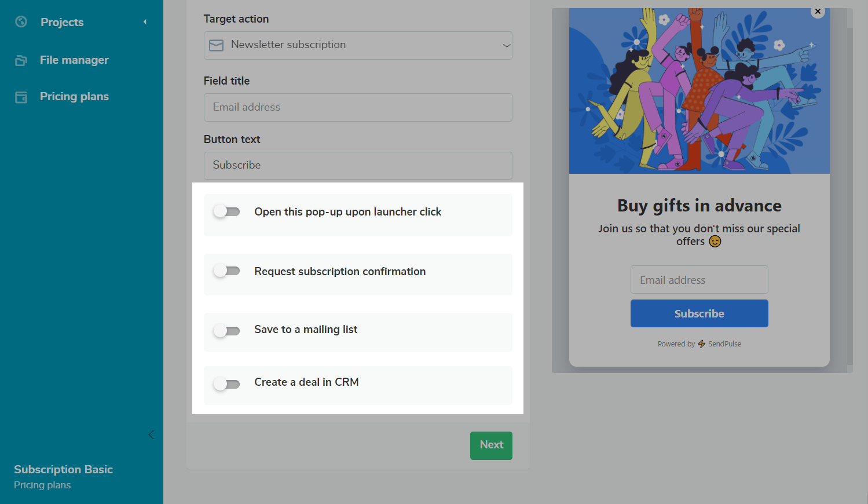Enable Create a deal in CRM

[x=226, y=384]
